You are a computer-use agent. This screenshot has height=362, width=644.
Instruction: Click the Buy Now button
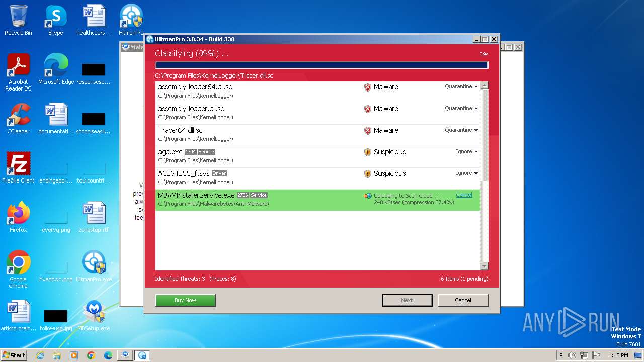(186, 300)
